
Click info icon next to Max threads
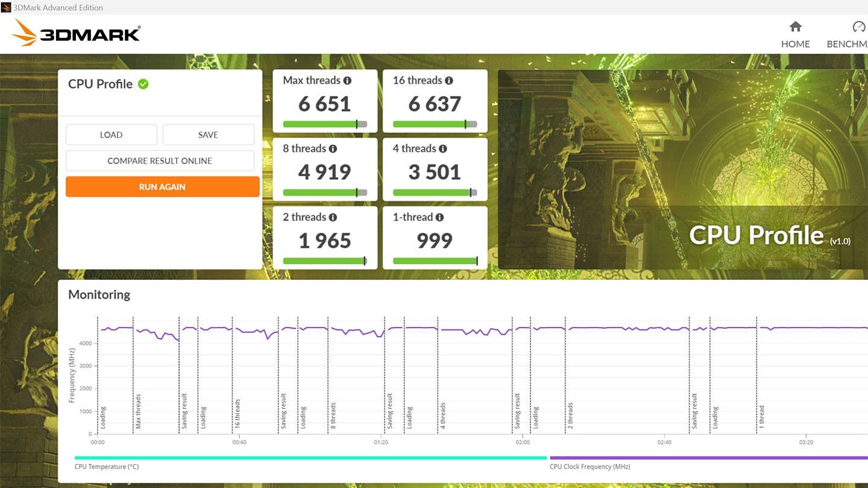point(347,80)
